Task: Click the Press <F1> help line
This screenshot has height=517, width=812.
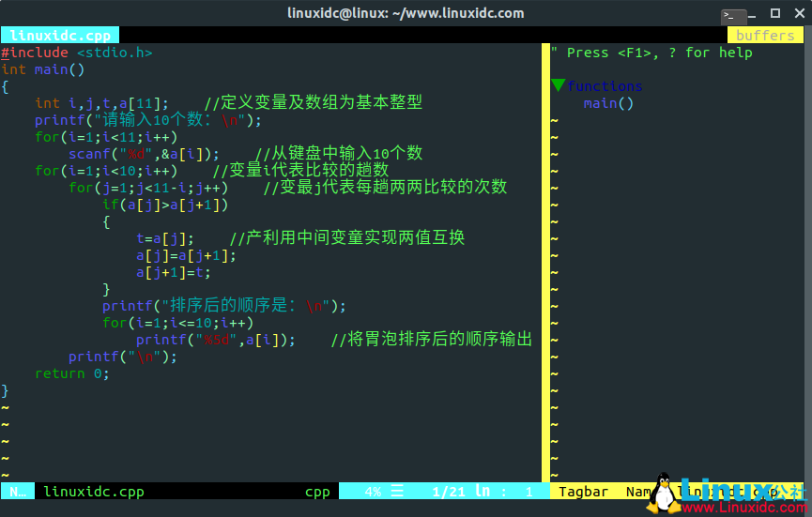Action: tap(651, 53)
